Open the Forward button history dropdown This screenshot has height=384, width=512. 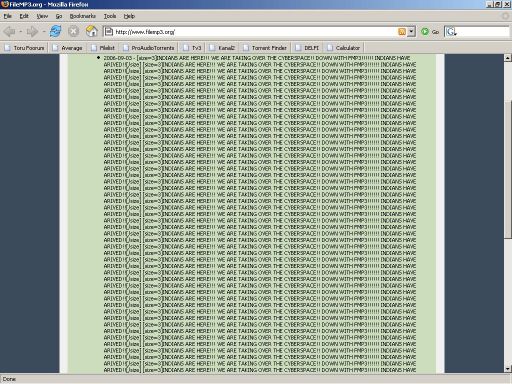43,32
